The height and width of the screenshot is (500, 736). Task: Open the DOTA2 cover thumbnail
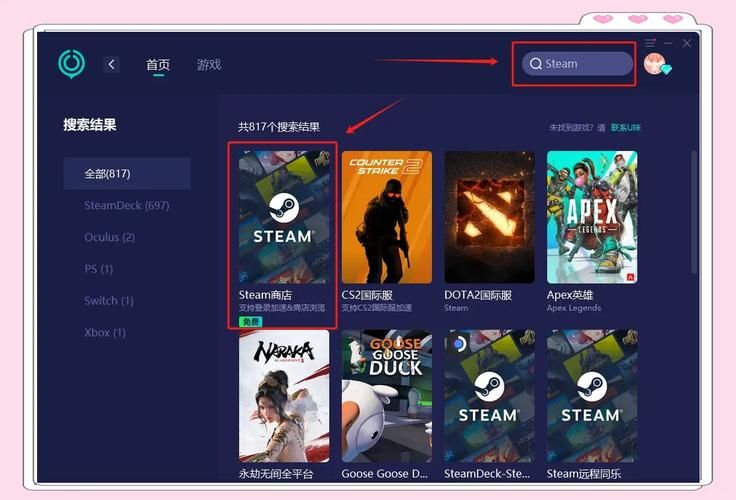[x=489, y=217]
